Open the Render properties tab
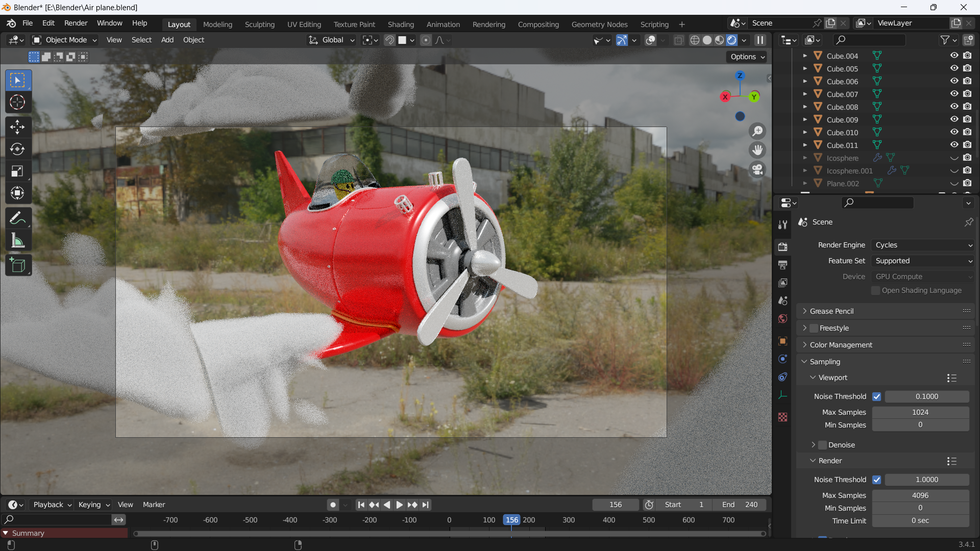 [782, 247]
